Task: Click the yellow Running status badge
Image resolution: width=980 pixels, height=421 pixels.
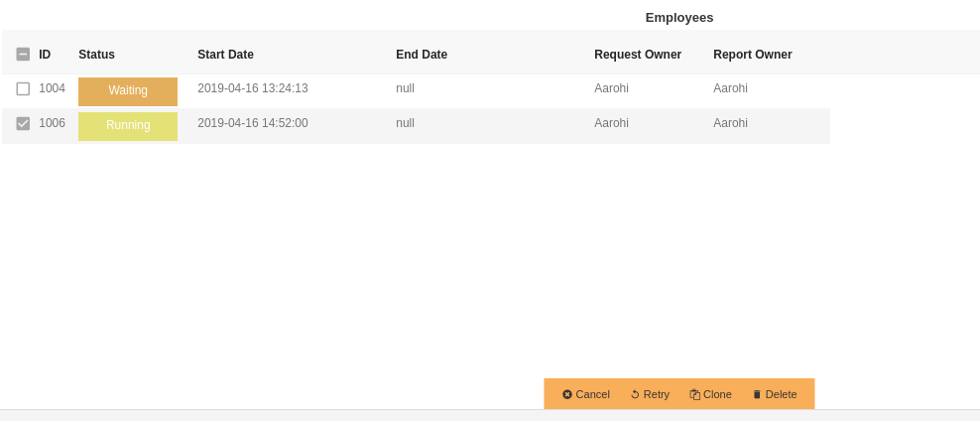Action: click(128, 126)
